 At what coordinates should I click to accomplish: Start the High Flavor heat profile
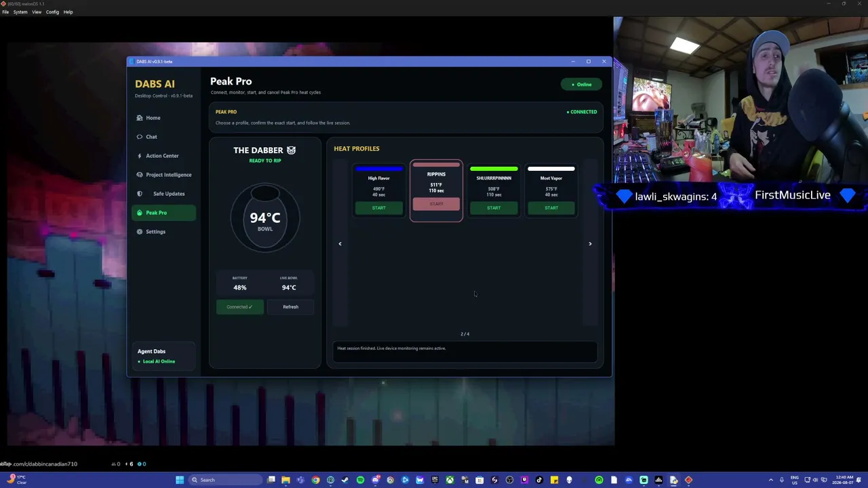coord(378,208)
